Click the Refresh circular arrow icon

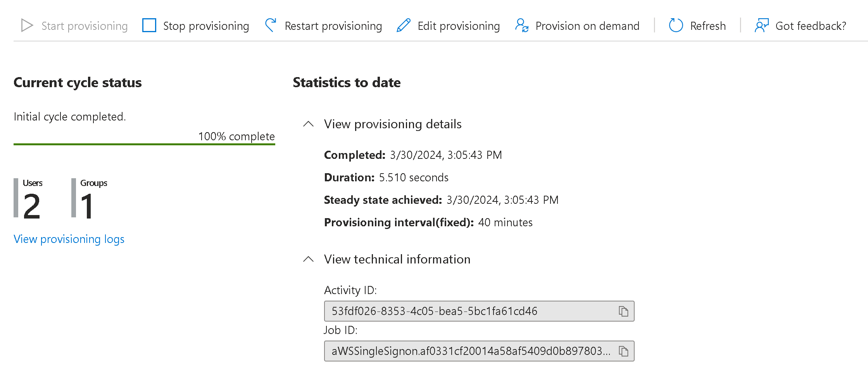point(676,26)
